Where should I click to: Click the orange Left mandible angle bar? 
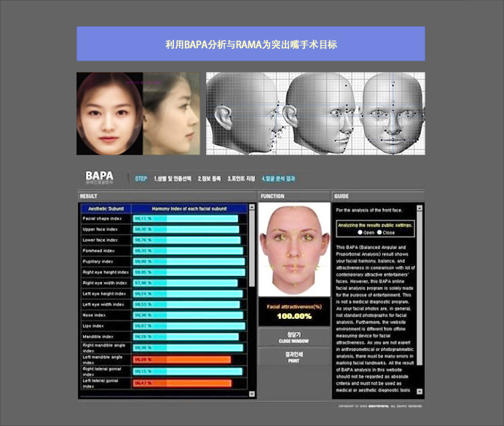point(182,360)
